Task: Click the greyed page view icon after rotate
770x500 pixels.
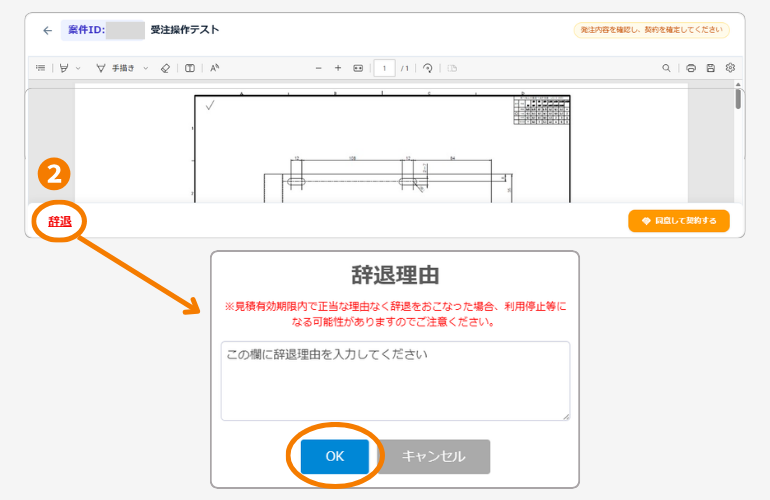Action: 452,68
